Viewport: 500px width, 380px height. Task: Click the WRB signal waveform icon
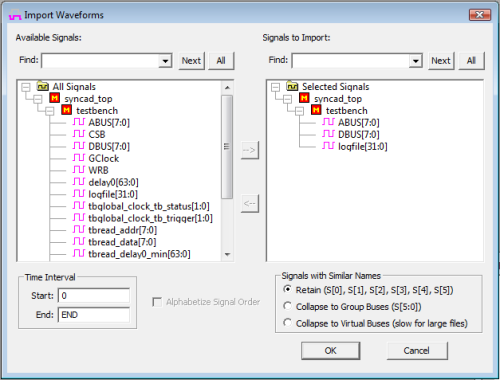79,170
